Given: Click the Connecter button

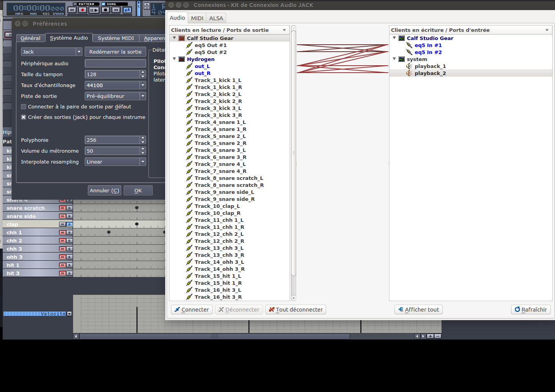Looking at the screenshot, I should [x=192, y=310].
